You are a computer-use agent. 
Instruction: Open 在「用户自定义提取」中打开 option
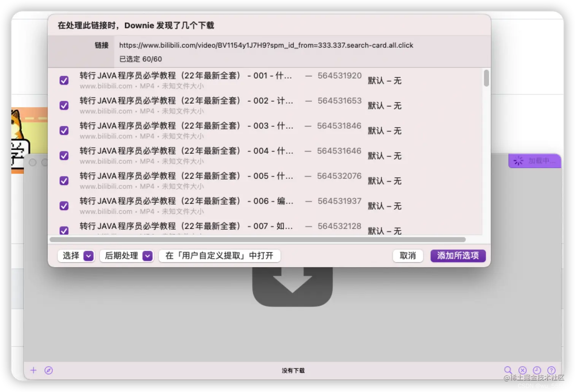(x=219, y=256)
